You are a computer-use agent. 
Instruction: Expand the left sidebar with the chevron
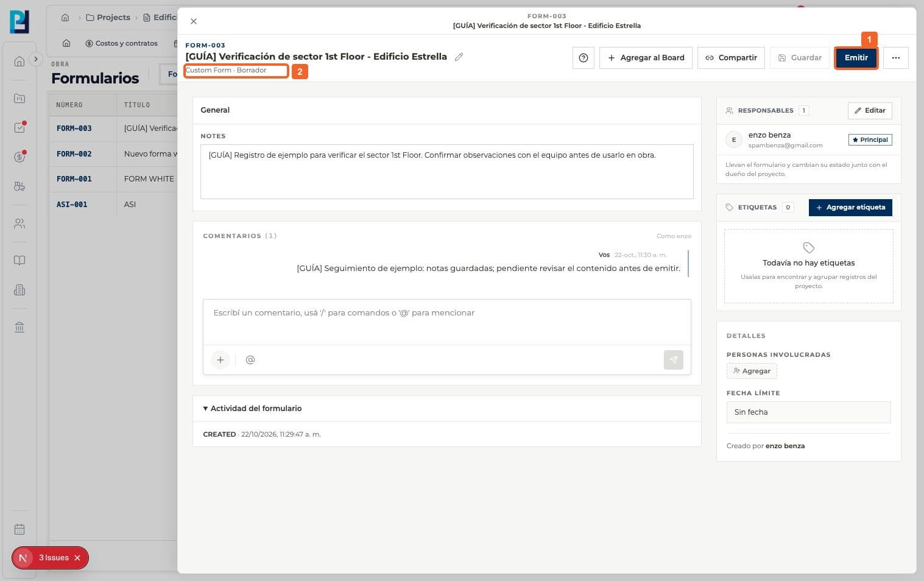tap(36, 59)
